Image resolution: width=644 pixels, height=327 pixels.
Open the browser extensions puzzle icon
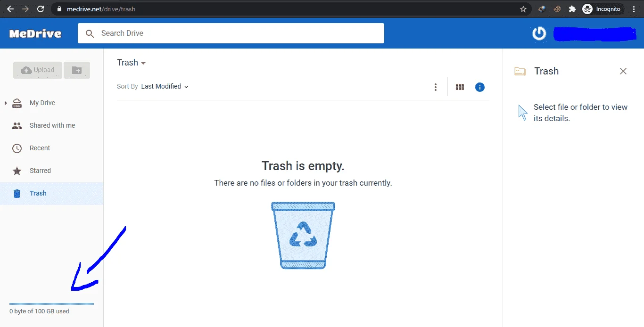[x=572, y=9]
